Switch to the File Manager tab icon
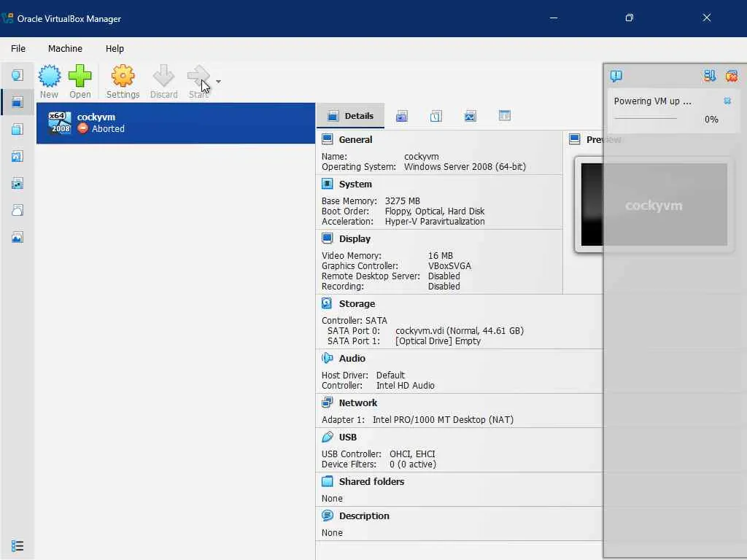Screen dimensions: 747x560 505,116
